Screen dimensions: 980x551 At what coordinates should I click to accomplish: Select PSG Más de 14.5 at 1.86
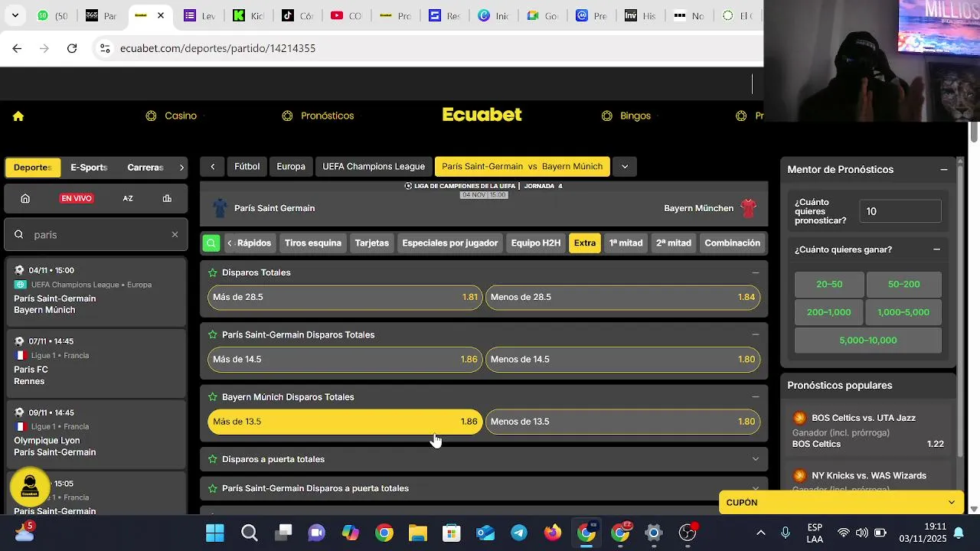[345, 359]
